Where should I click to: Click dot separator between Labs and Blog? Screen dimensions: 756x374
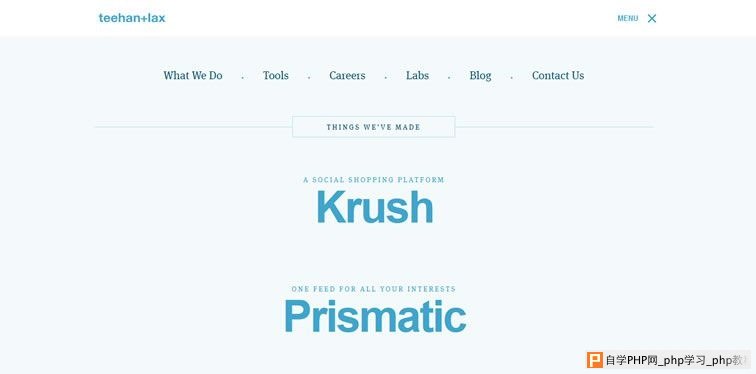pos(449,77)
